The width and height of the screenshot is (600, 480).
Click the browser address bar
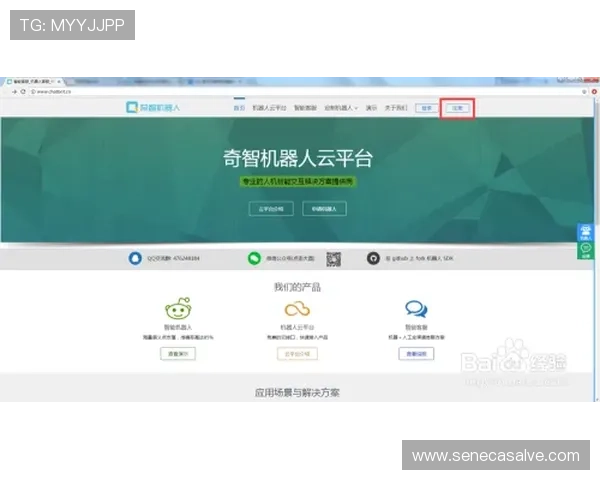(x=306, y=92)
